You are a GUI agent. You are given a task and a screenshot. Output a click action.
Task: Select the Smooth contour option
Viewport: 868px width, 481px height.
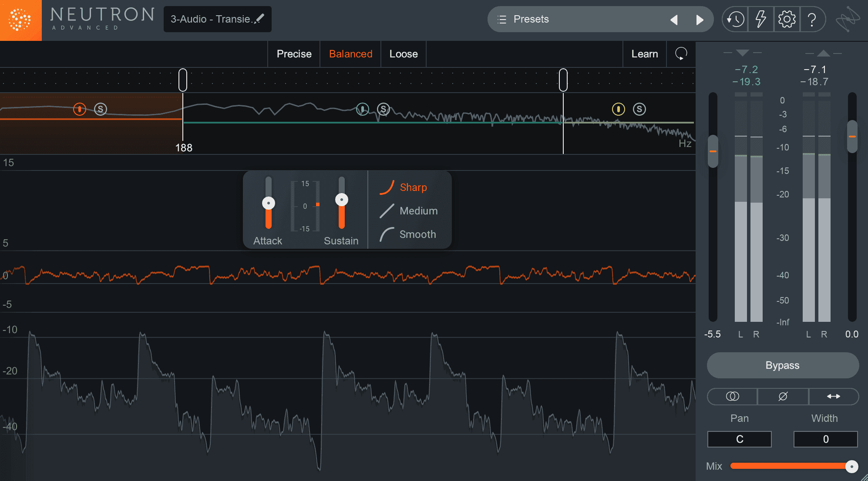coord(408,234)
